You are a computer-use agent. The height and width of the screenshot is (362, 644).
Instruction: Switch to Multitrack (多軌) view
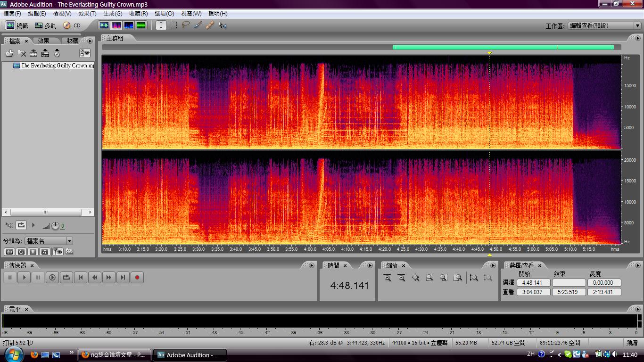(x=45, y=25)
